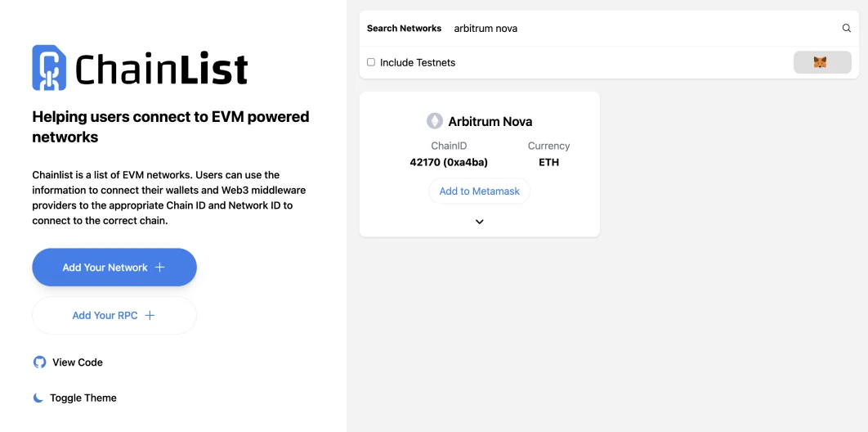Click the plus icon on Add Your Network
The height and width of the screenshot is (432, 868).
click(x=159, y=268)
